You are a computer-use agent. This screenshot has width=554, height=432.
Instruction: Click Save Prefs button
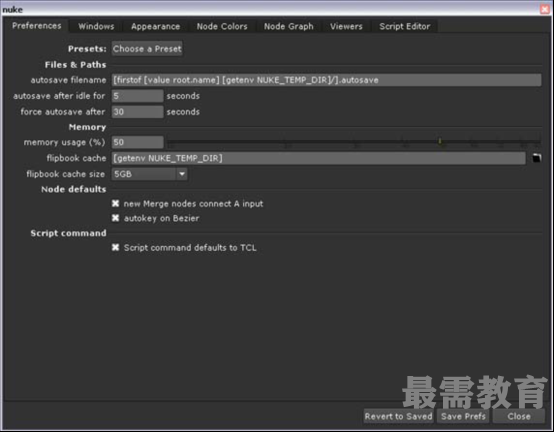click(463, 416)
